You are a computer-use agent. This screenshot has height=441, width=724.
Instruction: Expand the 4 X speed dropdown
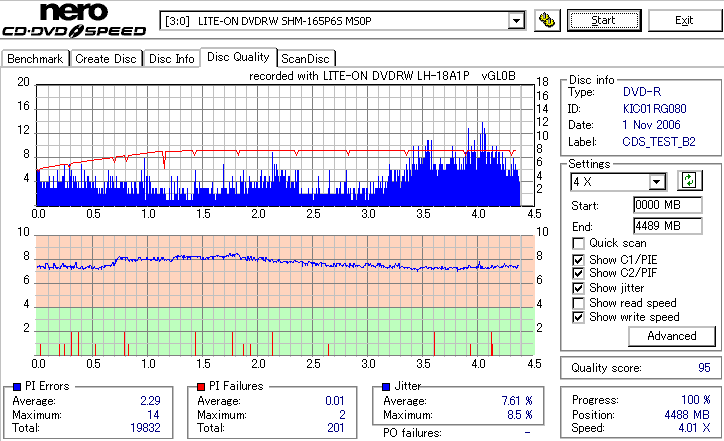click(656, 181)
